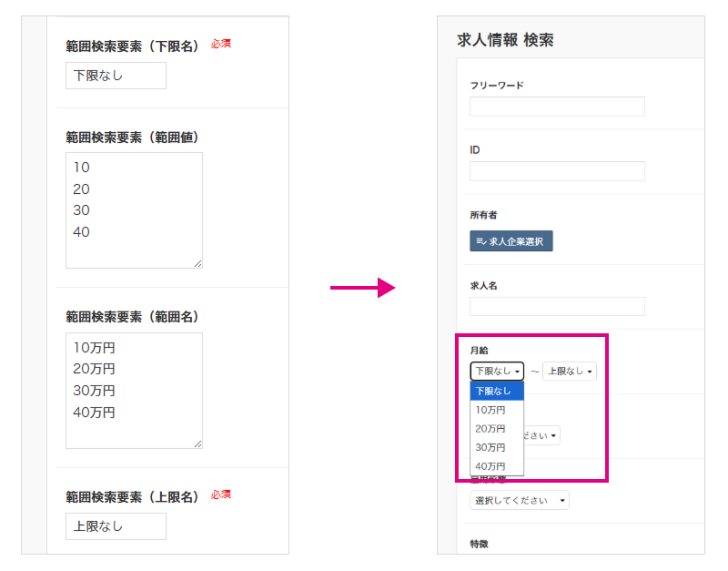
Task: Open the dropdown partially hidden behind the list
Action: pyautogui.click(x=542, y=436)
